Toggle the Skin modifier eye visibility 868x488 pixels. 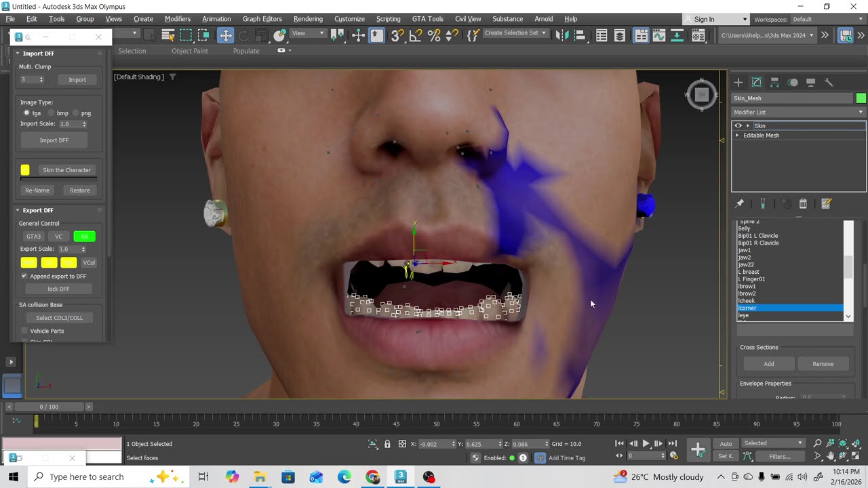pos(738,125)
